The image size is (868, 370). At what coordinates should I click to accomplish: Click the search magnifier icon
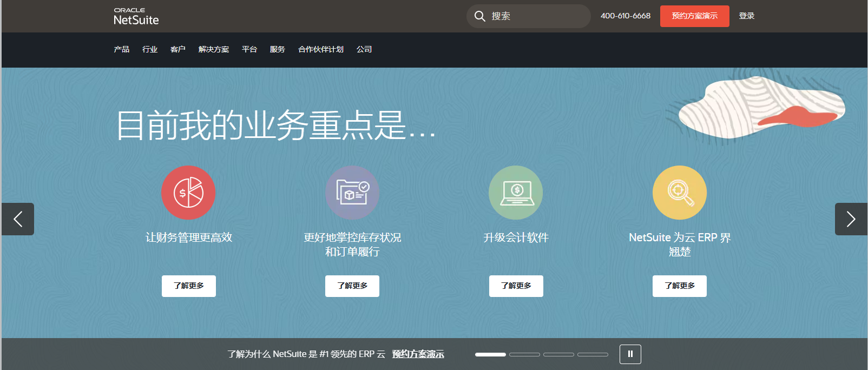479,16
